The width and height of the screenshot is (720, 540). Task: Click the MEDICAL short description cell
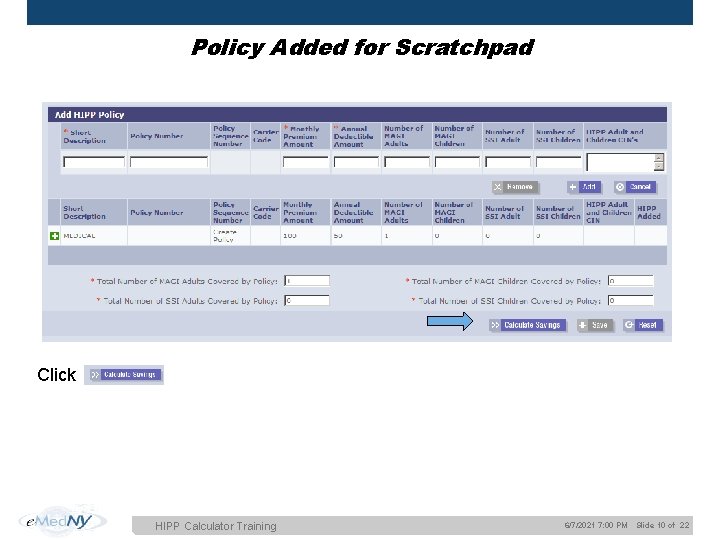pos(94,236)
